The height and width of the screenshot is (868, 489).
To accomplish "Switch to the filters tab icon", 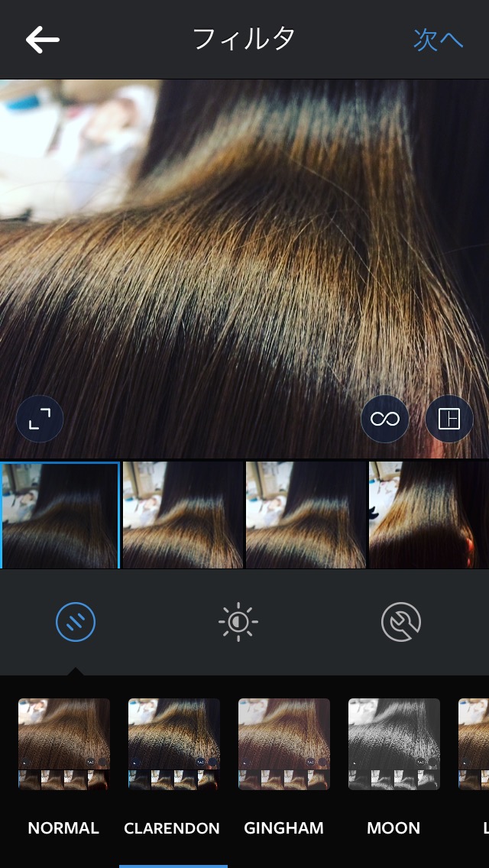I will pos(76,622).
